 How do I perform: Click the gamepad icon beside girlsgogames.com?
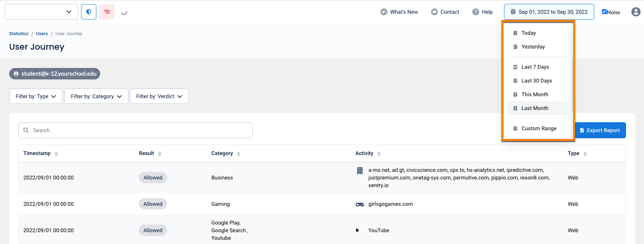coord(360,204)
